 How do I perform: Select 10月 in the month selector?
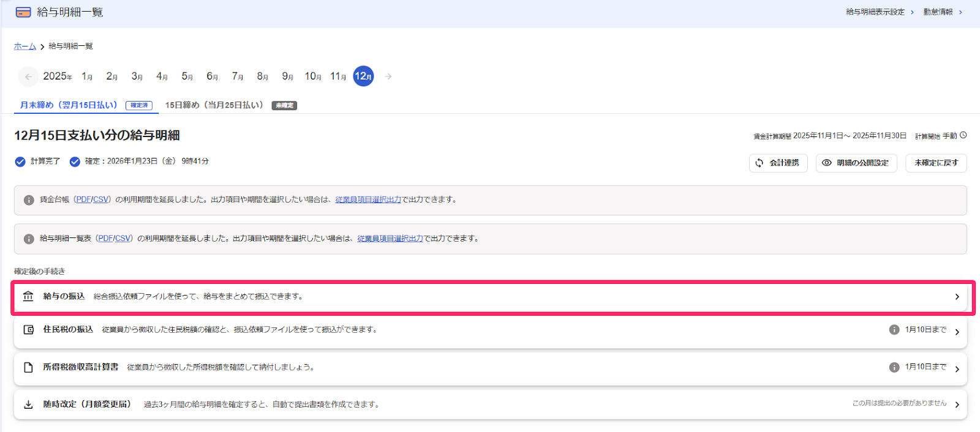(313, 76)
